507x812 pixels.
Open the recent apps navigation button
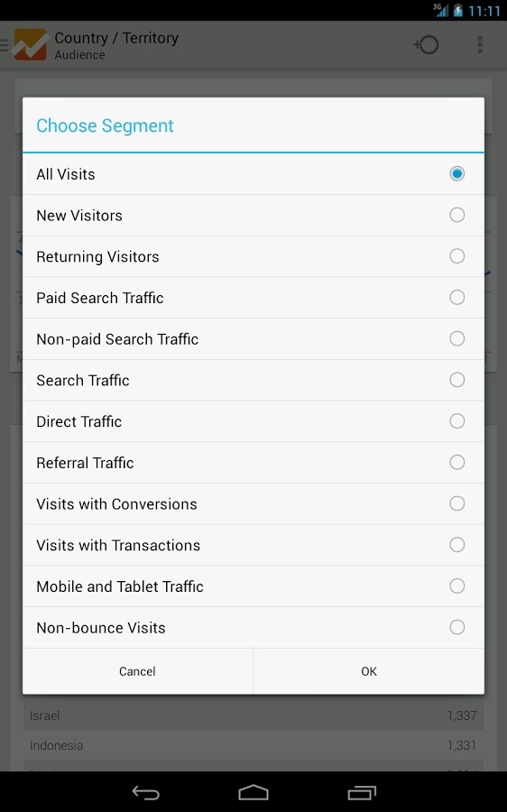tap(362, 792)
